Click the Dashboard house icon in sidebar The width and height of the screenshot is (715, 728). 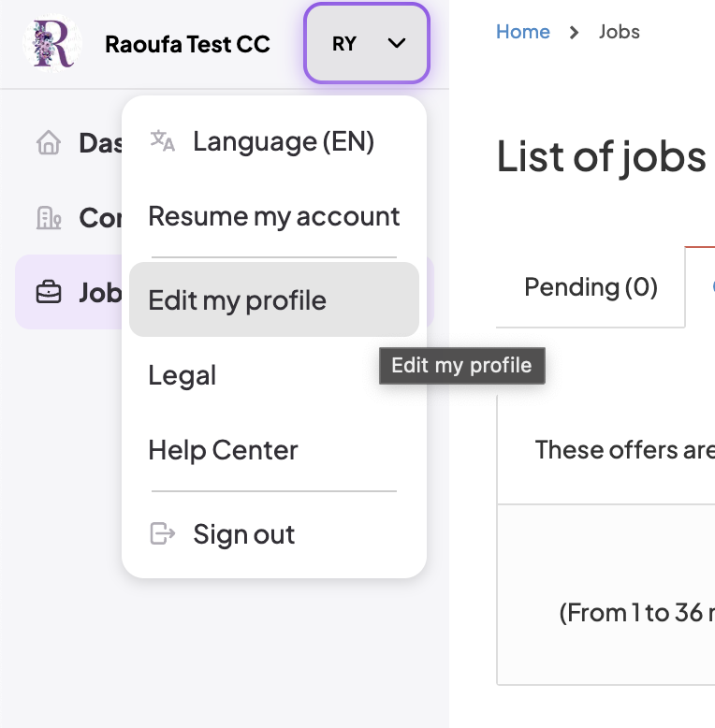48,142
